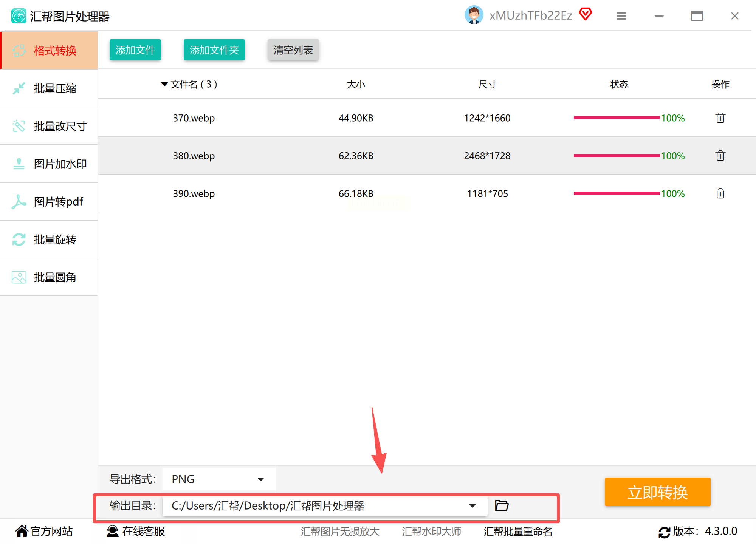This screenshot has width=756, height=544.
Task: Click the trash icon for 380.webp
Action: pyautogui.click(x=720, y=156)
